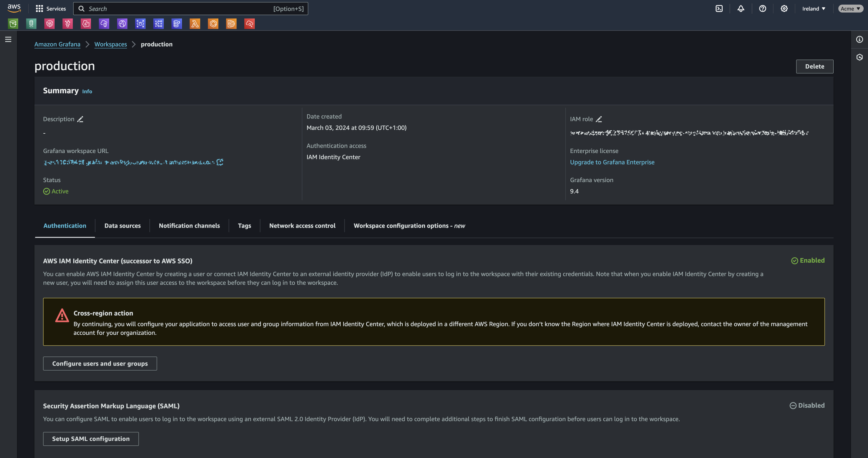868x458 pixels.
Task: Open the hexagon icon on right rail
Action: [x=859, y=57]
